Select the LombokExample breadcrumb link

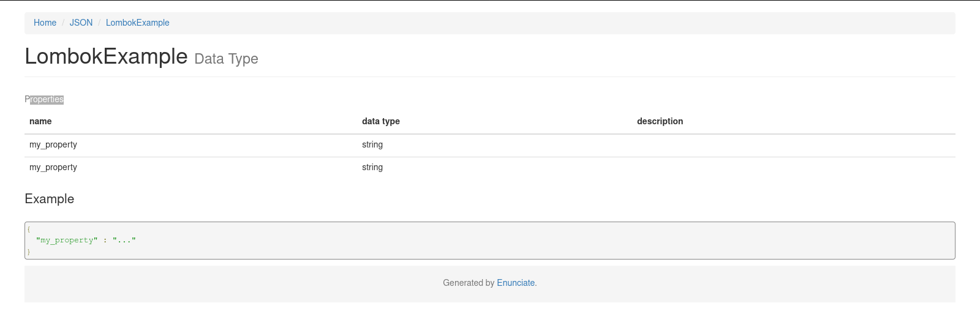138,23
